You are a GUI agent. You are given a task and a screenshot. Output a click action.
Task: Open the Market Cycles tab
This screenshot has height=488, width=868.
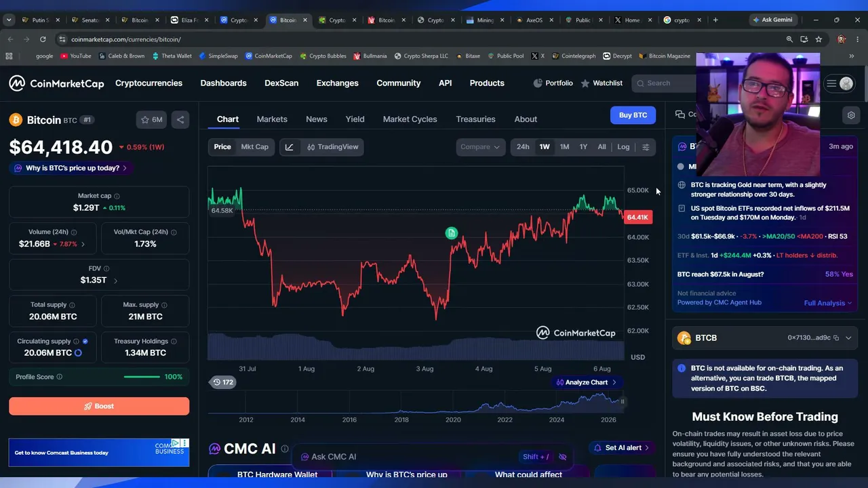pyautogui.click(x=410, y=119)
